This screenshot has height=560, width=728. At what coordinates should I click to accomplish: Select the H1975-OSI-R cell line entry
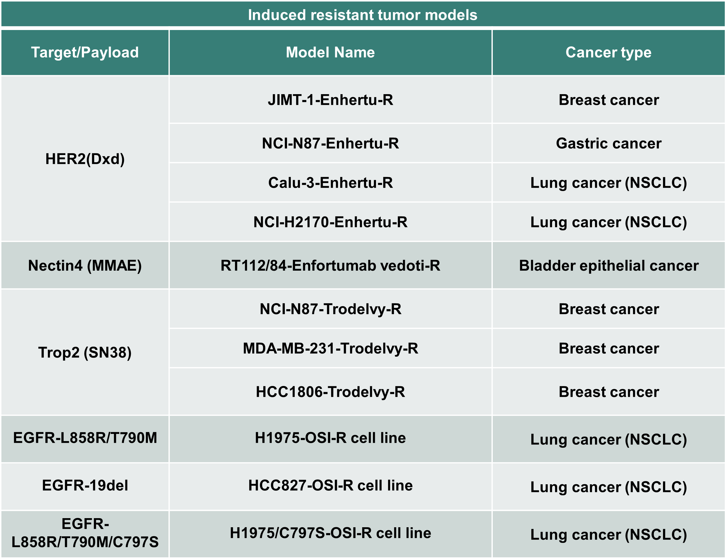tap(330, 438)
